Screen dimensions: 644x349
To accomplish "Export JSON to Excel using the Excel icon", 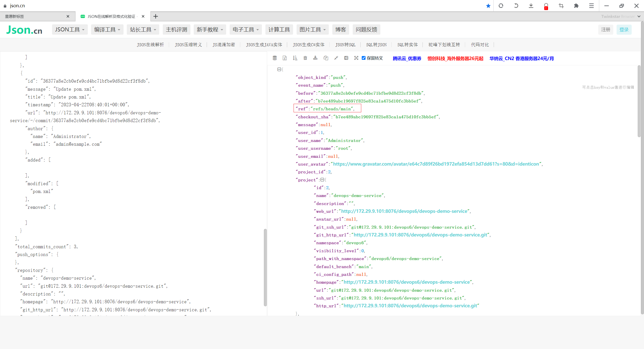I will (x=285, y=58).
